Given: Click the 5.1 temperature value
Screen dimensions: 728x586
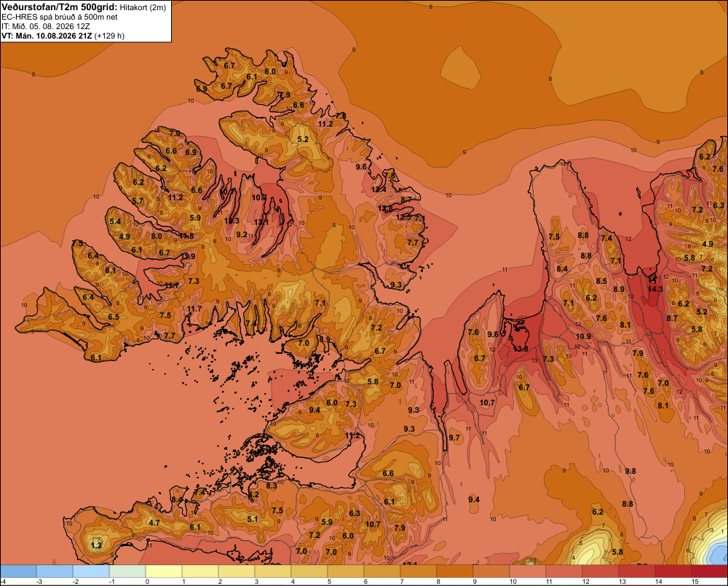Looking at the screenshot, I should [x=253, y=519].
